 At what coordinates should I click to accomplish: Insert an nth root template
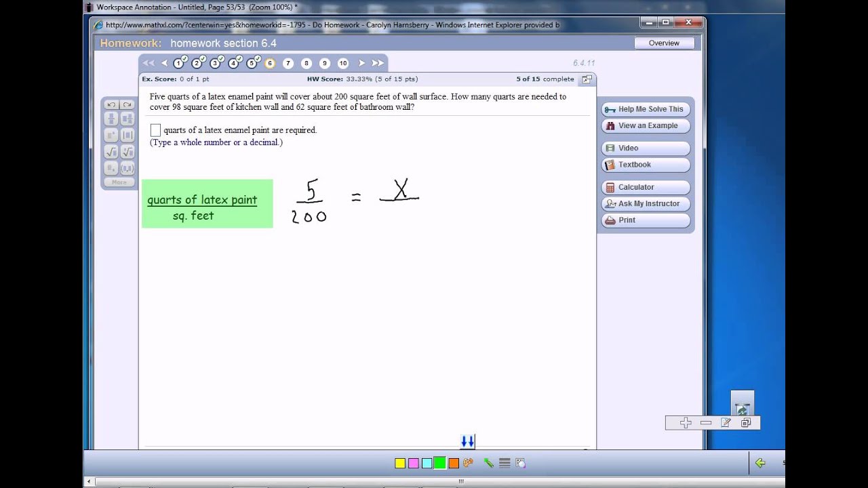pyautogui.click(x=127, y=152)
